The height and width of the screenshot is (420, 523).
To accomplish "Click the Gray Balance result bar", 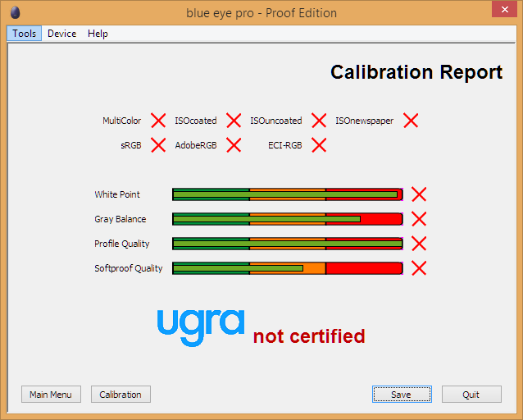I will tap(288, 219).
